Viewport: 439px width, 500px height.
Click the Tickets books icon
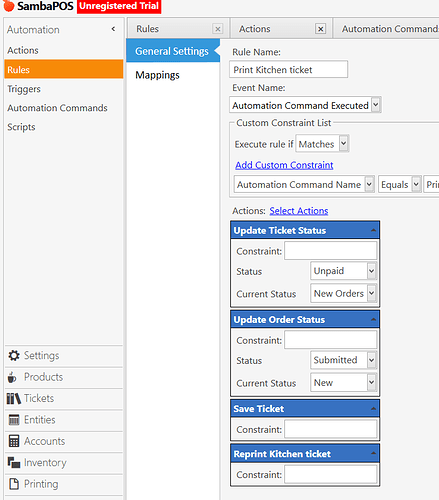[x=14, y=398]
